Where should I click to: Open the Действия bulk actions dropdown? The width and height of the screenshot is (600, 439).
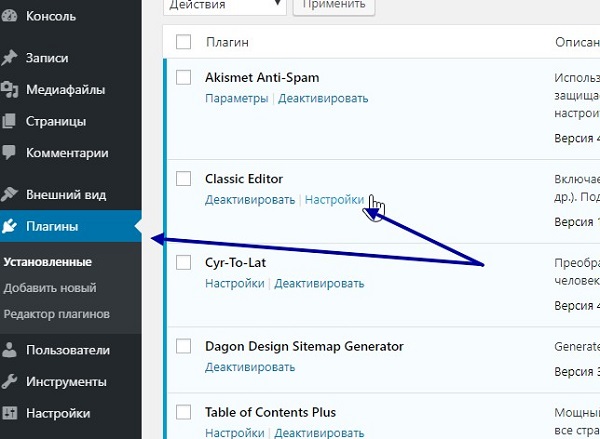(x=225, y=5)
